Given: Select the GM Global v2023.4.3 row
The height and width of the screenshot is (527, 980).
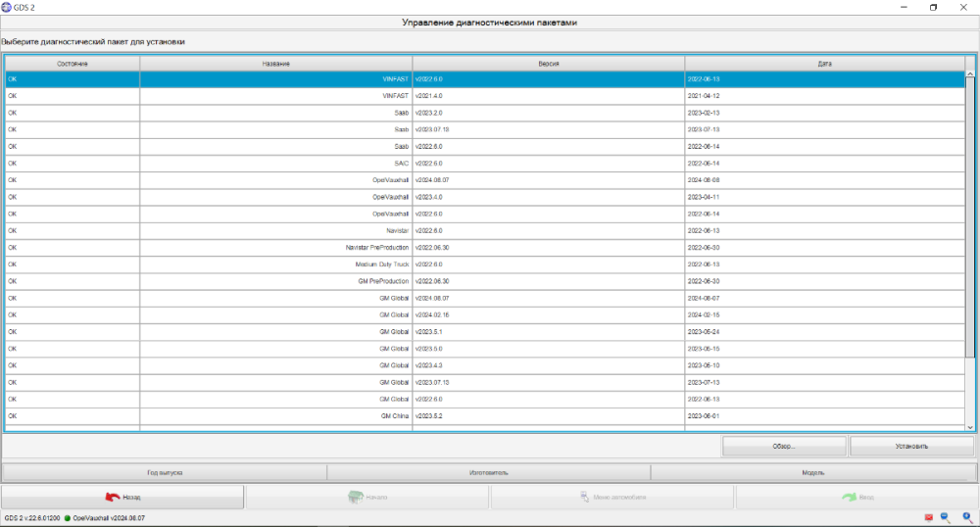Looking at the screenshot, I should tap(485, 366).
